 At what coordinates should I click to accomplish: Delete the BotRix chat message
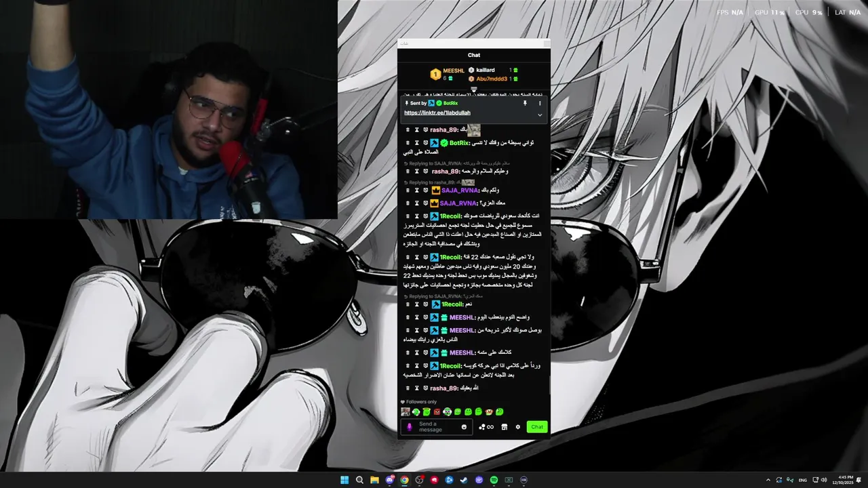(x=408, y=143)
